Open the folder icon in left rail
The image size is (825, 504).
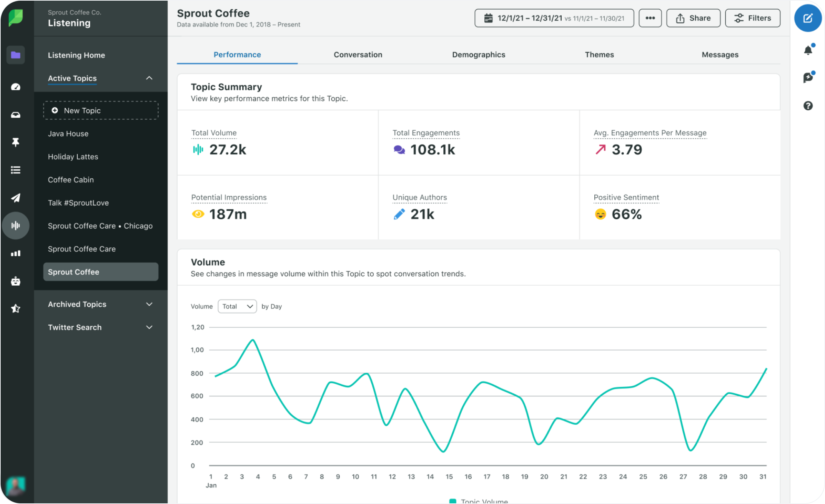pyautogui.click(x=15, y=55)
